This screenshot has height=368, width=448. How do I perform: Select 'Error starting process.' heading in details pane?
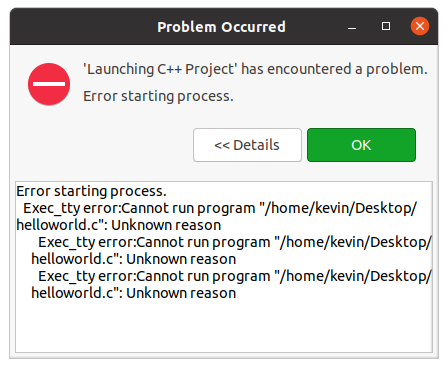click(x=91, y=191)
